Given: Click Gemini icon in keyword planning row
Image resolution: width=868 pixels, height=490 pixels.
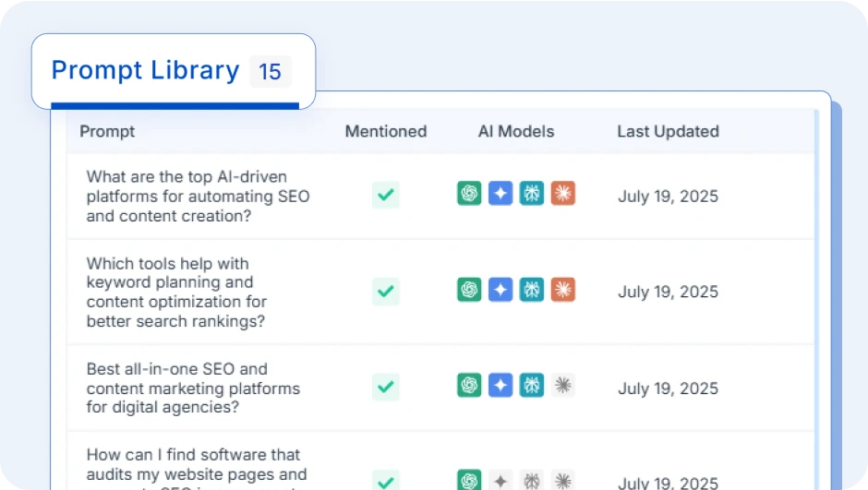Looking at the screenshot, I should pyautogui.click(x=500, y=290).
